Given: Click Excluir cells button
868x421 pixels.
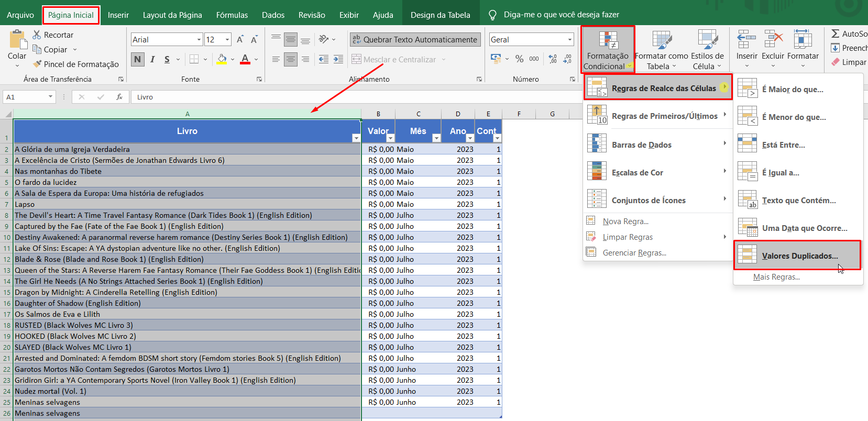Looking at the screenshot, I should click(773, 50).
